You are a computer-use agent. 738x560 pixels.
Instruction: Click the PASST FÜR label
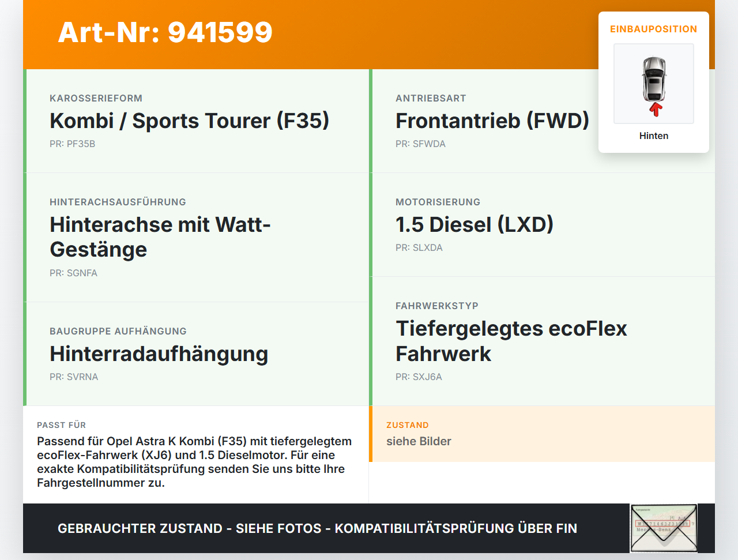pyautogui.click(x=61, y=425)
